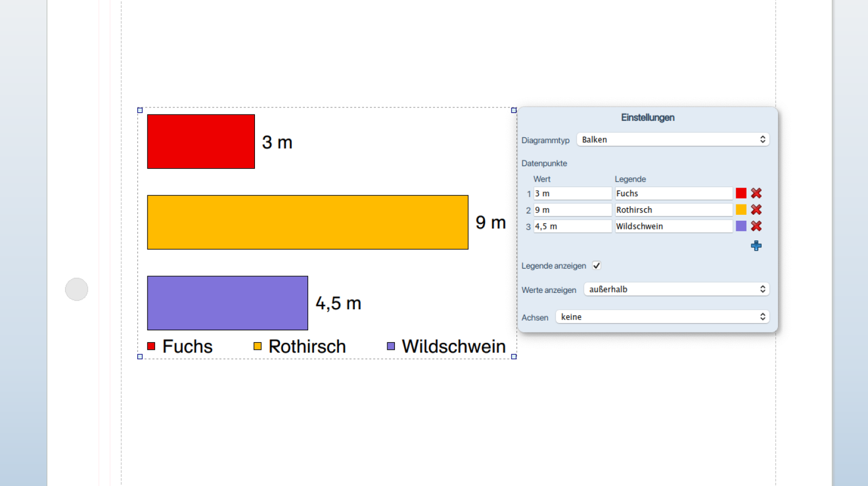Open the Achsen dropdown set to keine
Screen dimensions: 868x486
662,317
